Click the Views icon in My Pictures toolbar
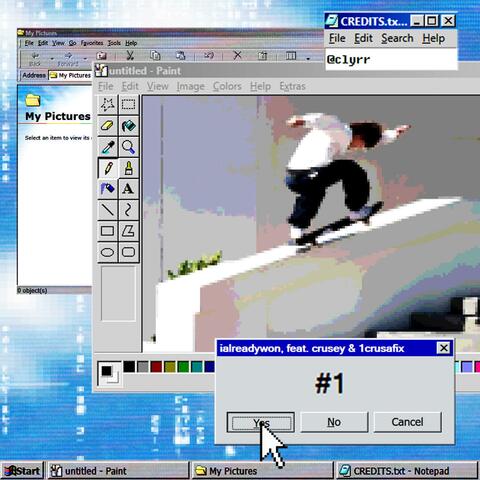The image size is (480, 480). tap(291, 55)
